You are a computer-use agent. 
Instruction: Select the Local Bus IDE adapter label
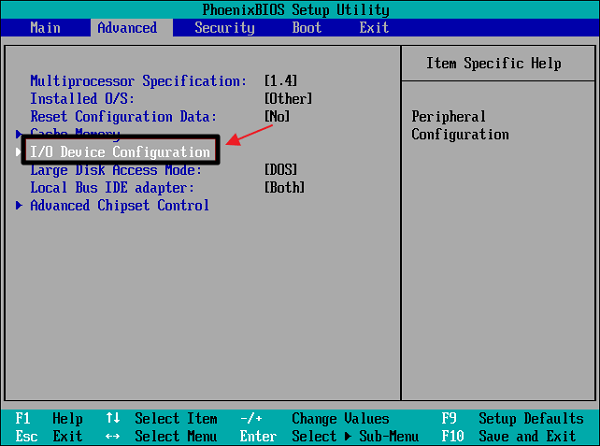[x=112, y=188]
